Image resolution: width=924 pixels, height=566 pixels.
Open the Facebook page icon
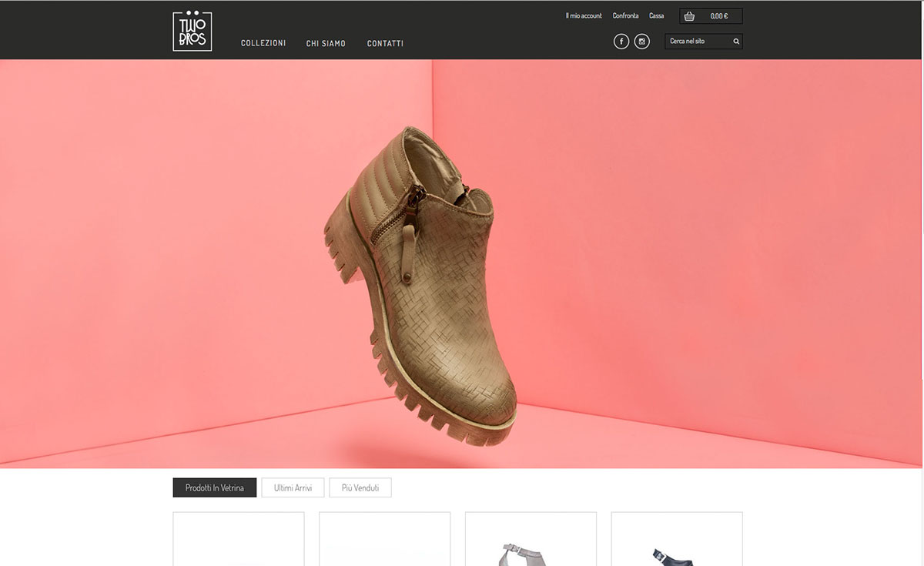coord(621,42)
